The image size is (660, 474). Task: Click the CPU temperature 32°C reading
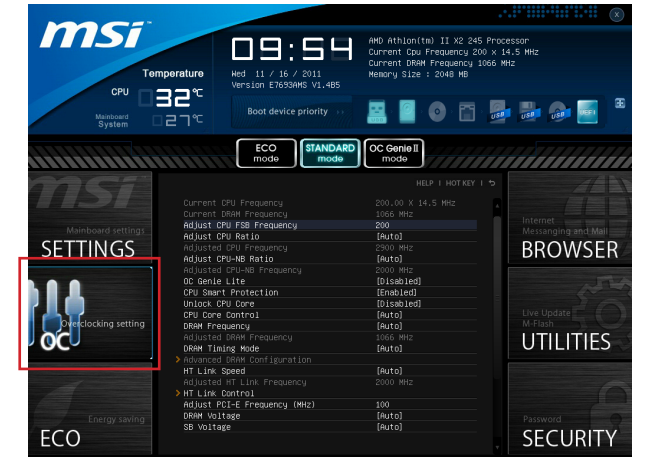(170, 97)
